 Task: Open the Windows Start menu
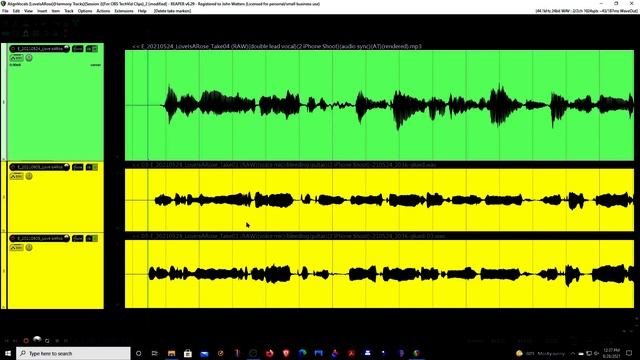(x=7, y=353)
